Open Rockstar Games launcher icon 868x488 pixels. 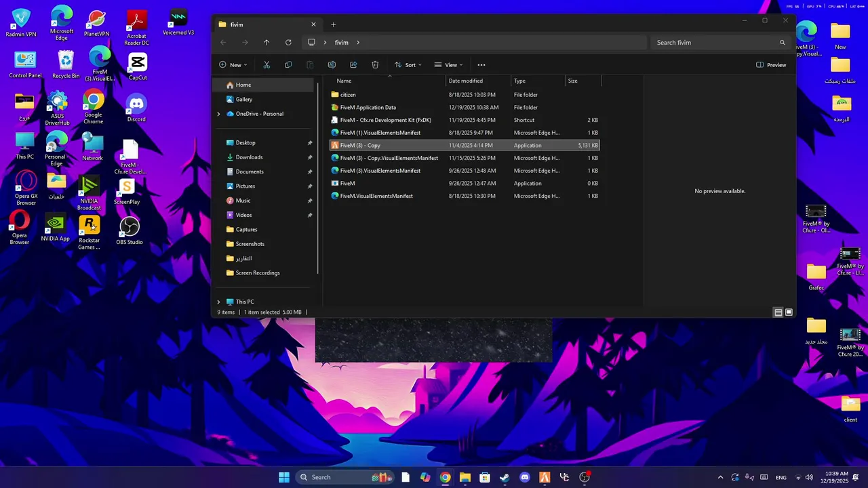89,232
